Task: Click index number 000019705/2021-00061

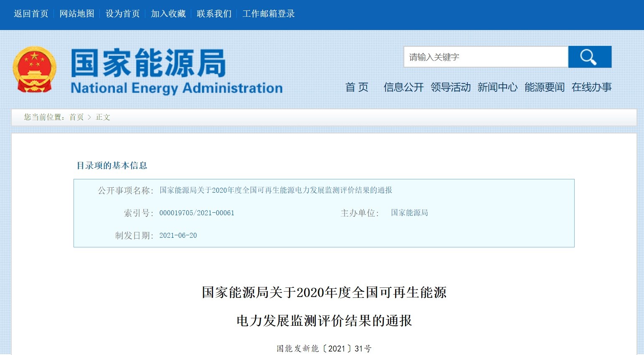Action: pyautogui.click(x=197, y=213)
